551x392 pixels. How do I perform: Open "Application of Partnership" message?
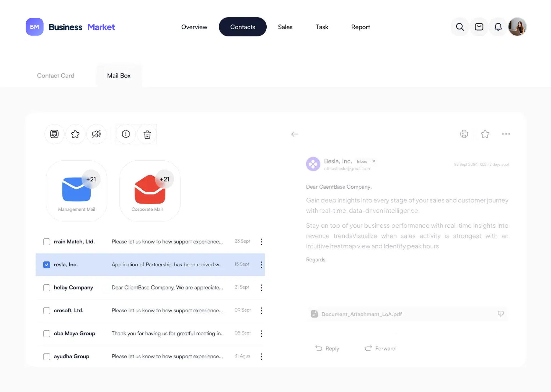click(x=167, y=264)
